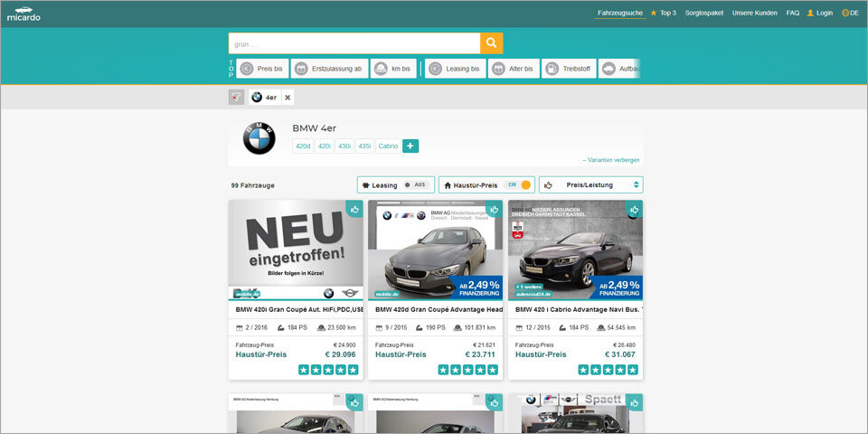Open the NEU eingetroffen car image

(296, 250)
